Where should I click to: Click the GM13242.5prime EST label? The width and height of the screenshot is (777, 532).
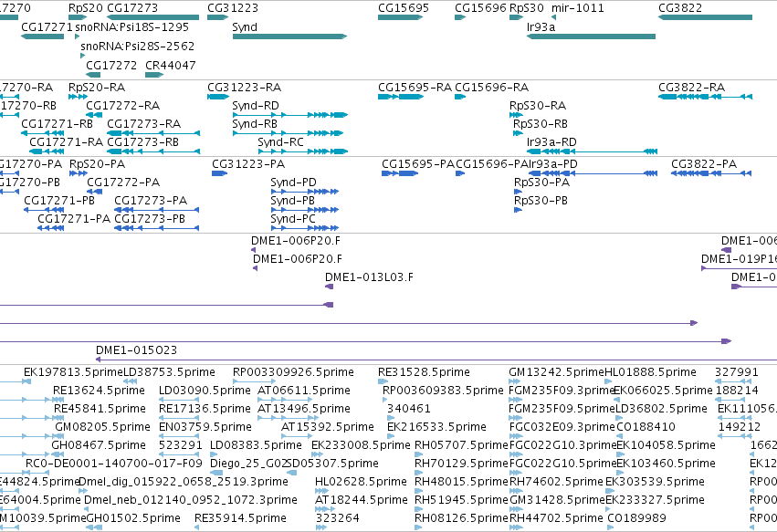[556, 372]
